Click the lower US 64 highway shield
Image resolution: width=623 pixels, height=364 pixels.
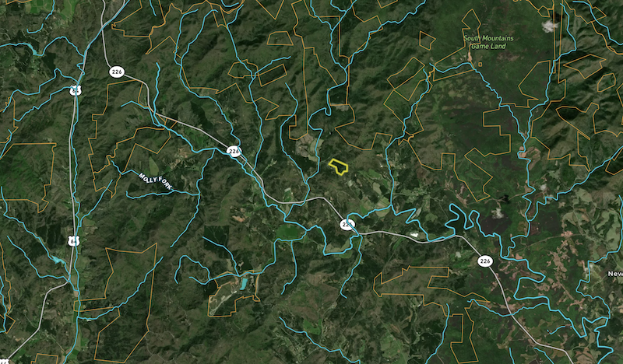(x=73, y=241)
